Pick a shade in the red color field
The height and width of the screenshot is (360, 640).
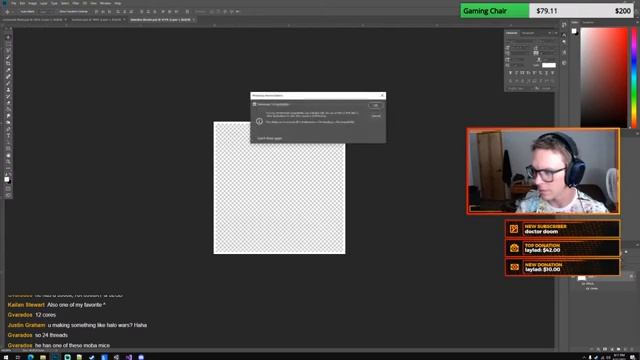coord(604,78)
